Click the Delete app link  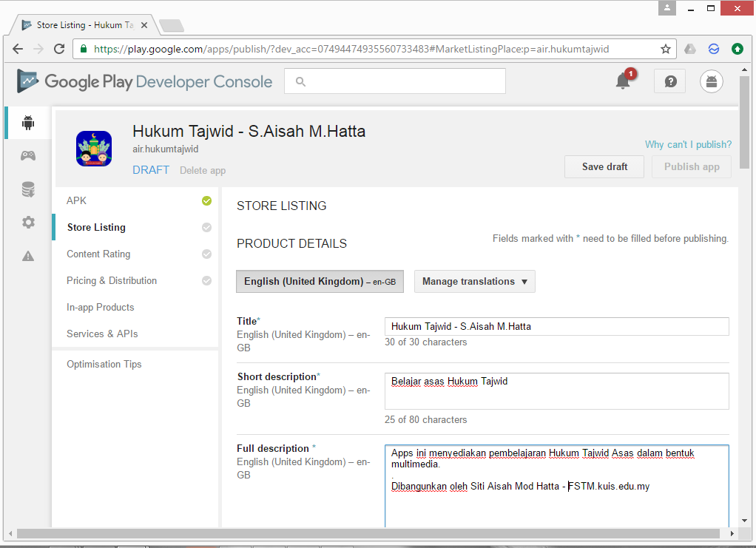click(x=203, y=171)
